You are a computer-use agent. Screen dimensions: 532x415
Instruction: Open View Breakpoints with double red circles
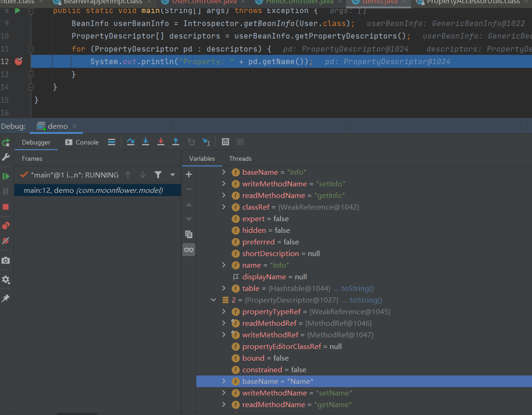(x=6, y=226)
